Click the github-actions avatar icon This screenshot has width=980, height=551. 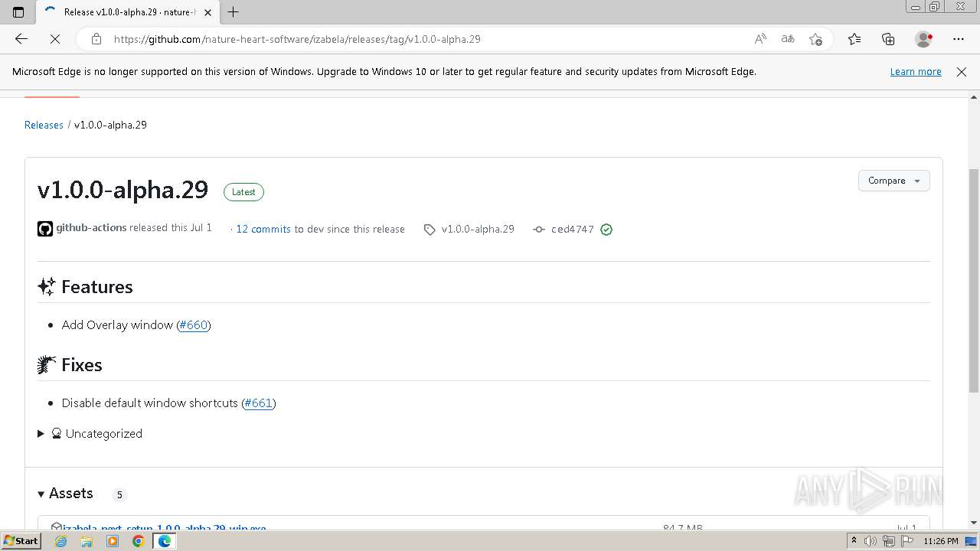45,229
